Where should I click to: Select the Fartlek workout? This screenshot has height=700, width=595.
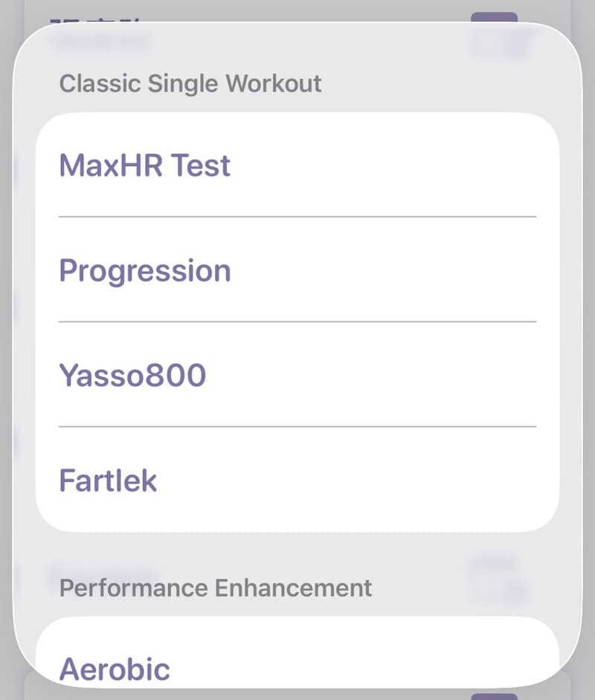click(108, 481)
